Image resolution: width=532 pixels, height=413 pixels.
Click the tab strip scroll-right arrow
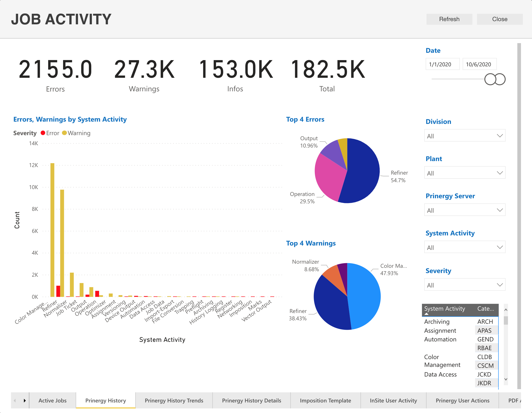pos(25,401)
